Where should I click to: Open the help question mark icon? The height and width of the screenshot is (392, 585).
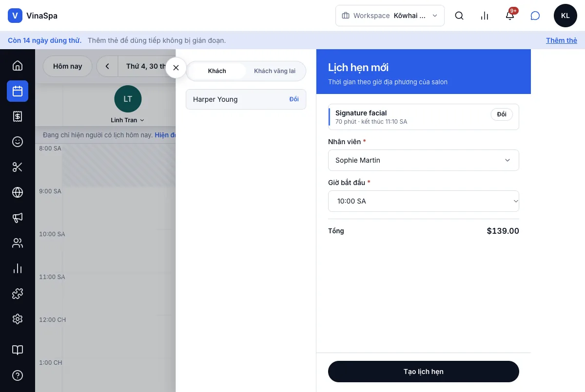coord(18,375)
